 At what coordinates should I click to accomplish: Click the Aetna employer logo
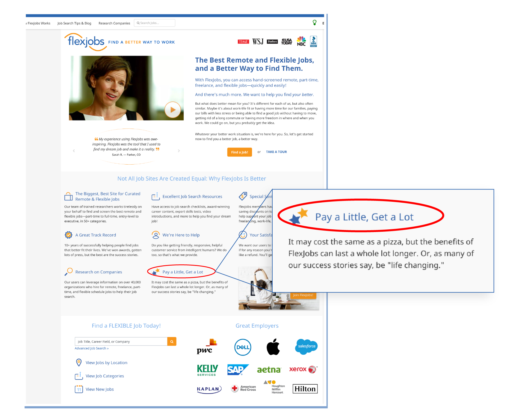pos(269,370)
